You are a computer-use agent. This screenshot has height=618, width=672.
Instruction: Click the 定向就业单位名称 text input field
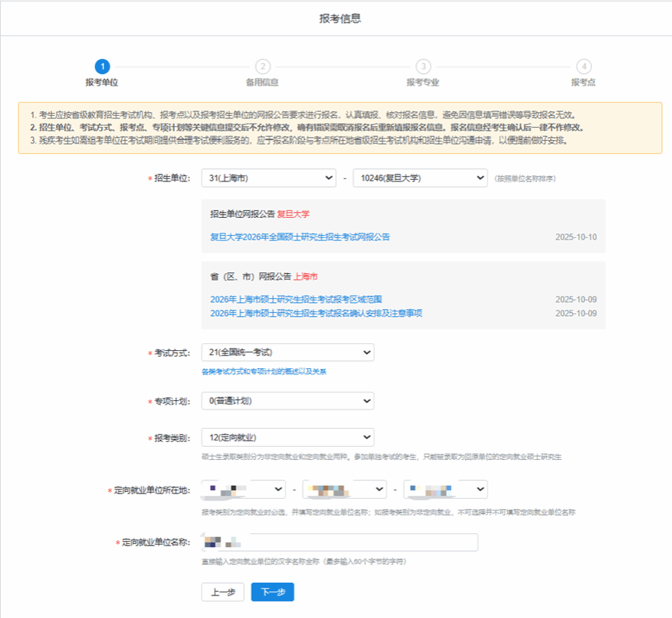339,543
